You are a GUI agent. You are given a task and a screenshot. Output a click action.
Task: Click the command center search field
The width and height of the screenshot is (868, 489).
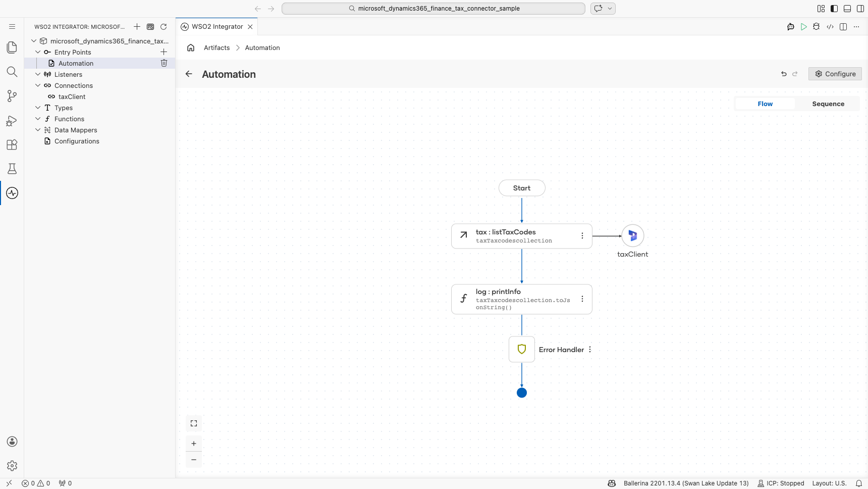(433, 9)
